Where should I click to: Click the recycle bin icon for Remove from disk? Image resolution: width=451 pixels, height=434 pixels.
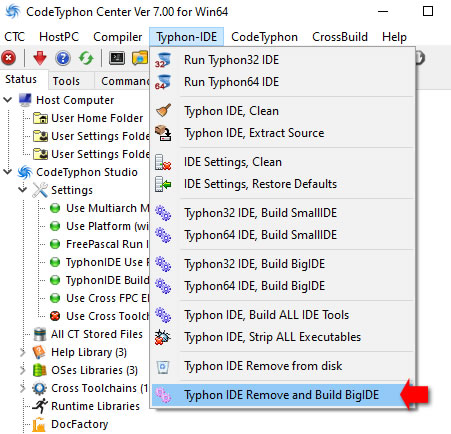tap(163, 367)
